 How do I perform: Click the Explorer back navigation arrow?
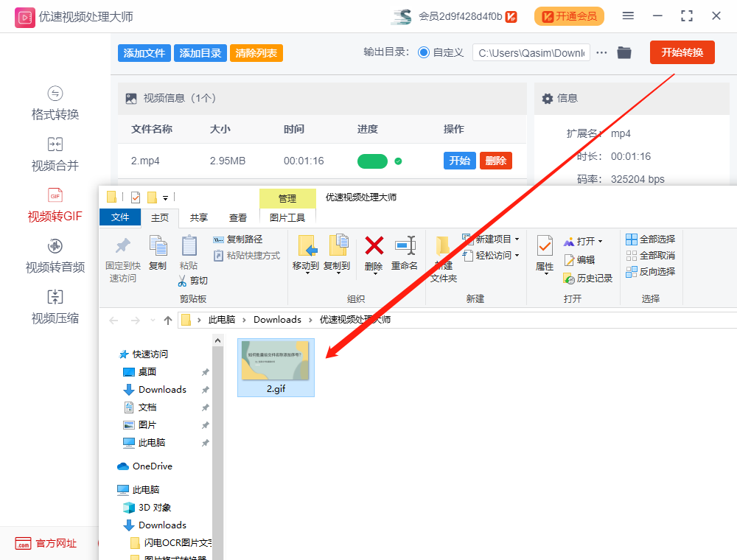click(x=113, y=321)
